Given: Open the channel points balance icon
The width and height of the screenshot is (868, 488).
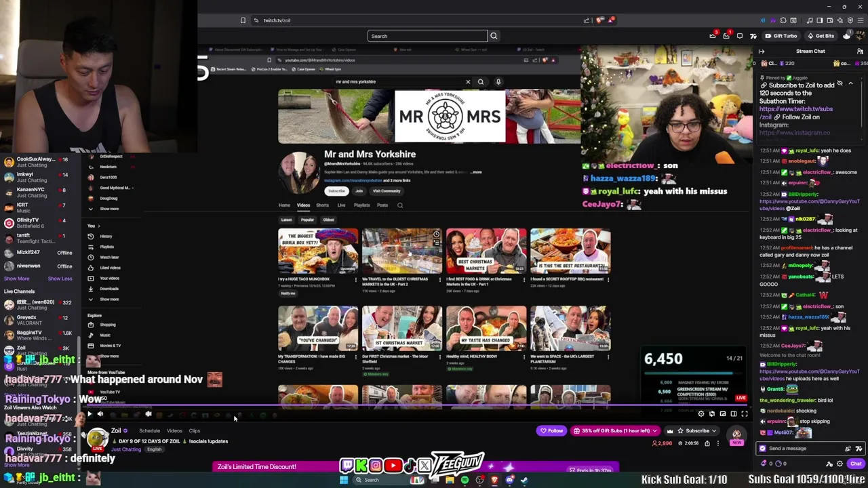Looking at the screenshot, I should click(x=777, y=464).
